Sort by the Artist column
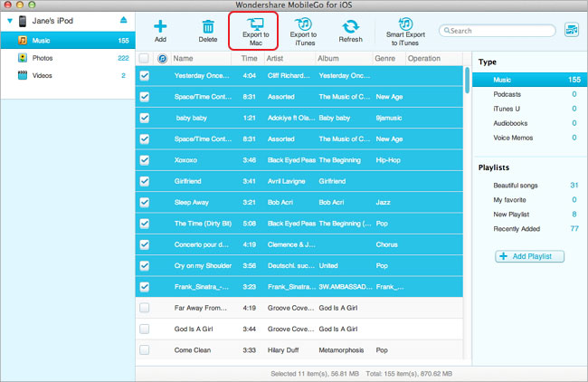This screenshot has height=382, width=588. pos(289,59)
